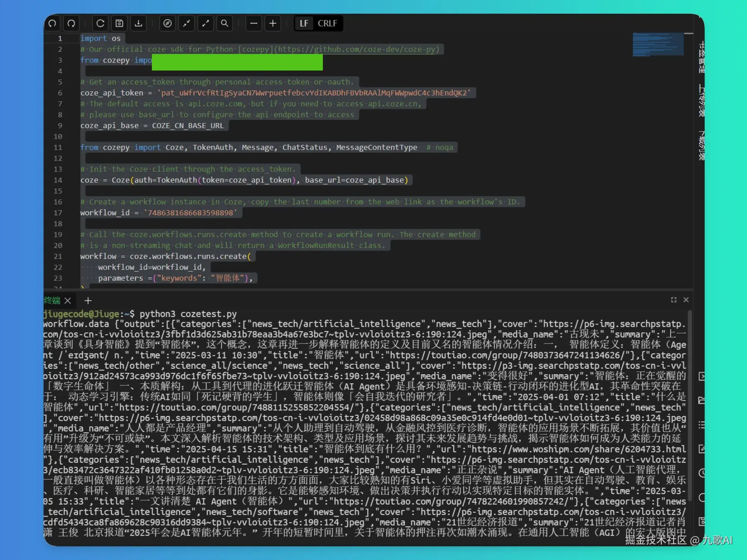Click the compass navigation icon
The image size is (747, 560).
point(168,24)
